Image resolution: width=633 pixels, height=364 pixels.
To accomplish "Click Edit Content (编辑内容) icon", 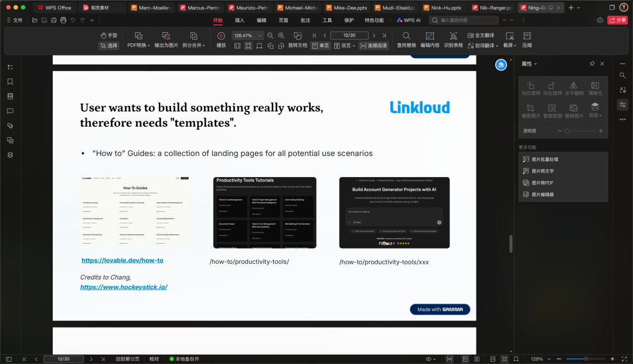I will click(430, 36).
